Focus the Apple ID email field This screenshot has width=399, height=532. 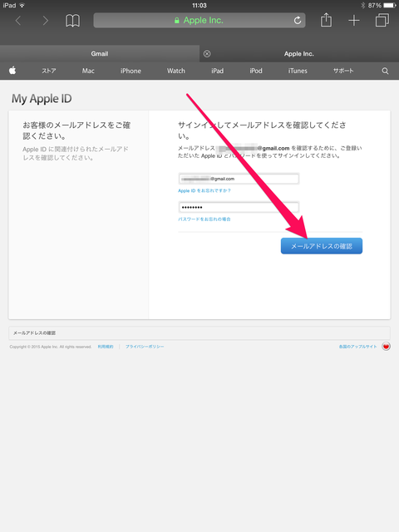coord(239,179)
